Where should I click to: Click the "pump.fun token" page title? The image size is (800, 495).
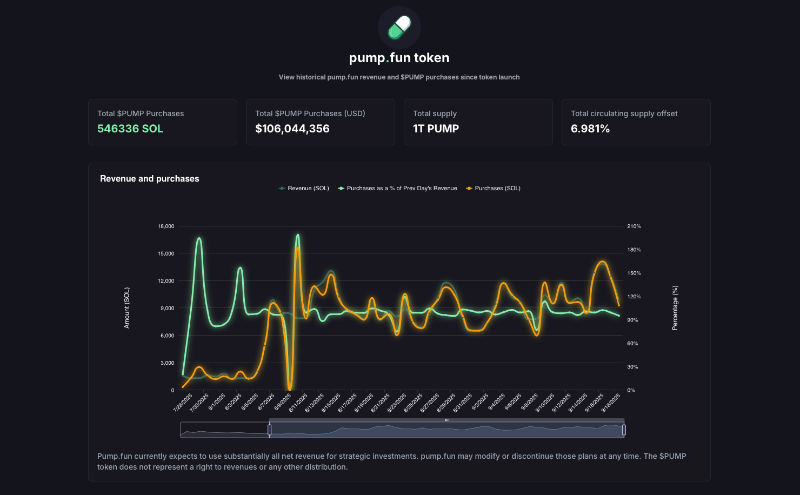click(x=399, y=58)
